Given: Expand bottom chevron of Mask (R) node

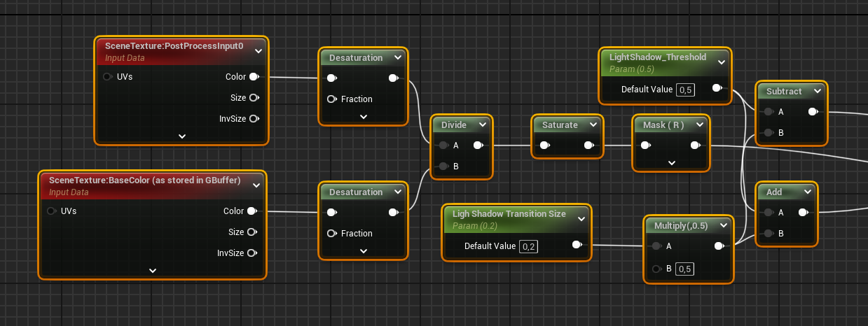Looking at the screenshot, I should point(671,163).
